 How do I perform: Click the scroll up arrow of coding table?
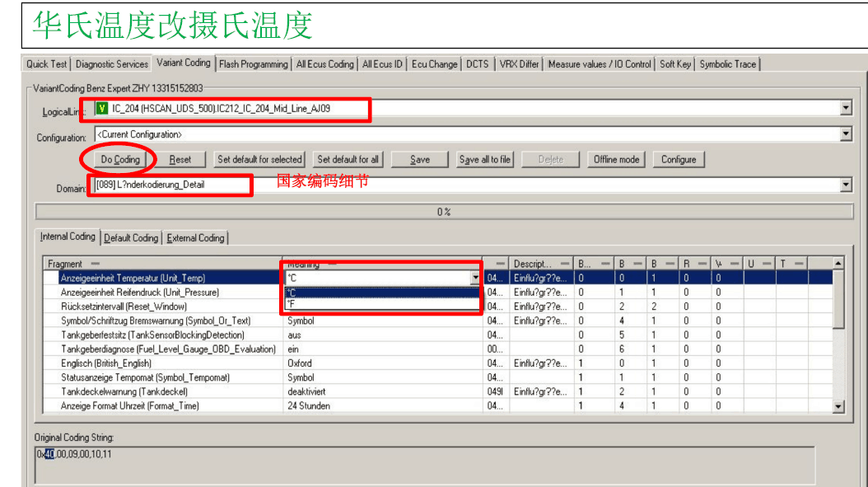[838, 264]
